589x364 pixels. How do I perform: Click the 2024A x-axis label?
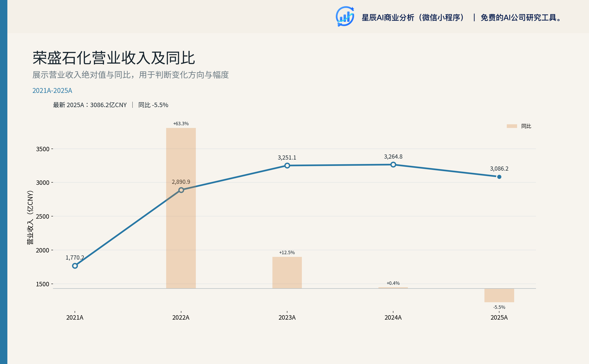[393, 318]
